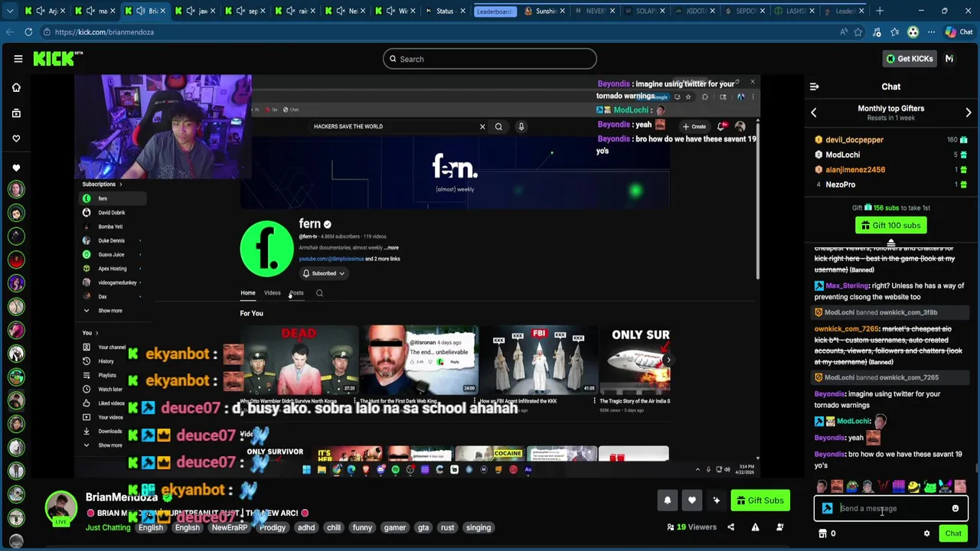980x551 pixels.
Task: Switch to the LASHS browser tab
Action: 794,11
